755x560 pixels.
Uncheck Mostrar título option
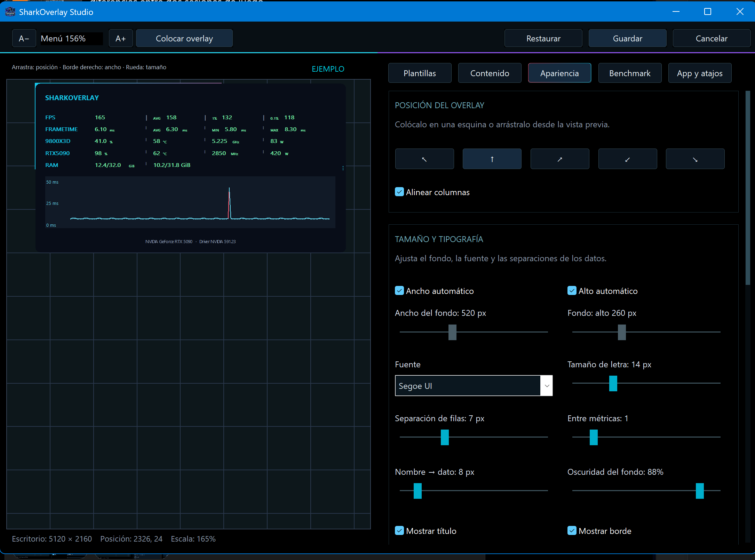click(x=399, y=531)
